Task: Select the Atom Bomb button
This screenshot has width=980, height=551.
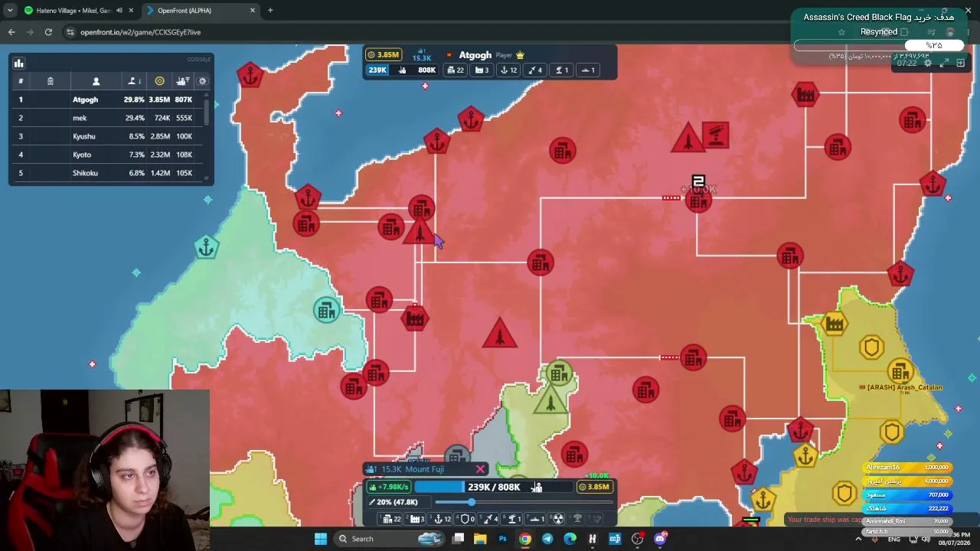Action: tap(558, 519)
